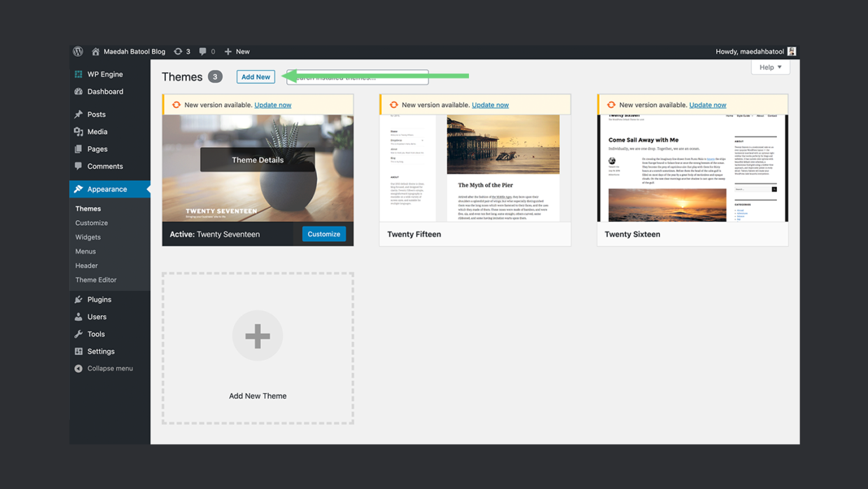Click the Add New Theme label
Viewport: 868px width, 489px height.
258,396
